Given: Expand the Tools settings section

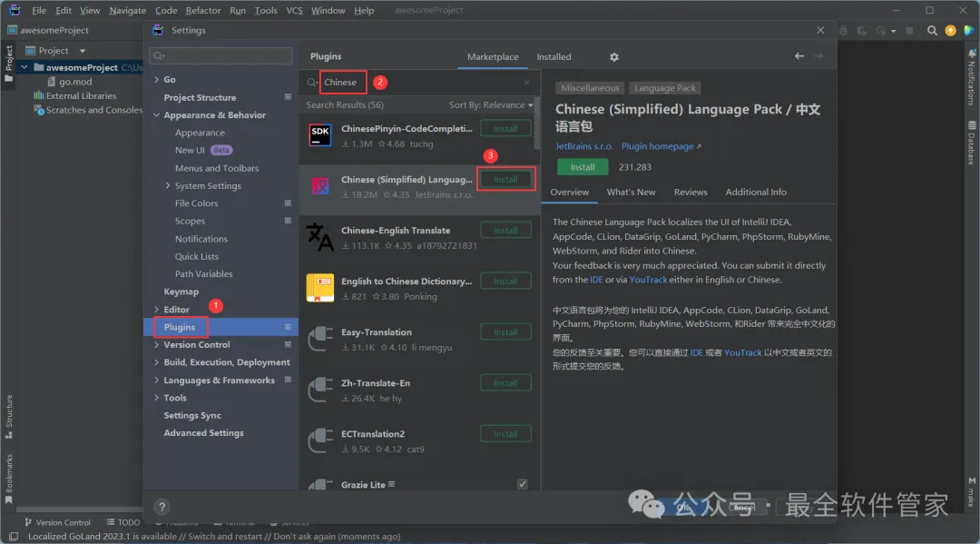Looking at the screenshot, I should [156, 398].
